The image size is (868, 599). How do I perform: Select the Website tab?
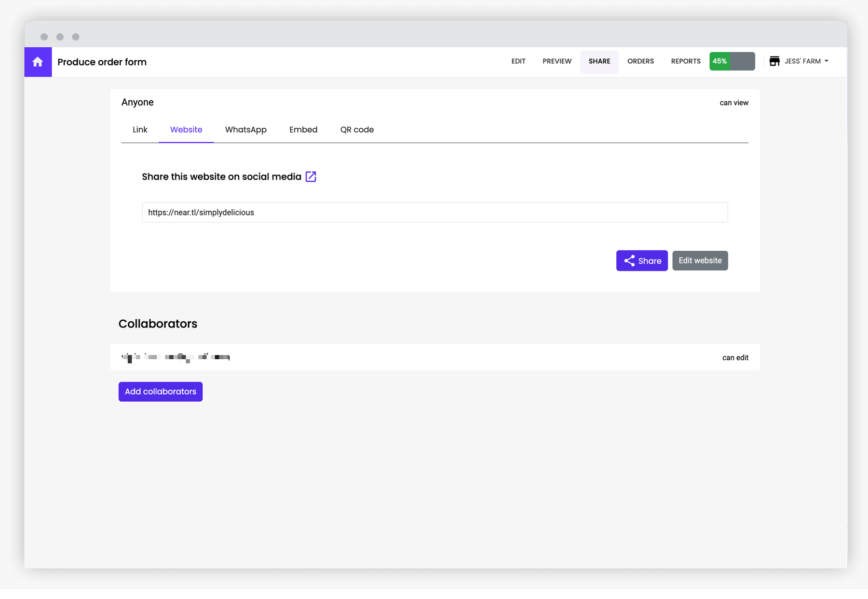(186, 130)
